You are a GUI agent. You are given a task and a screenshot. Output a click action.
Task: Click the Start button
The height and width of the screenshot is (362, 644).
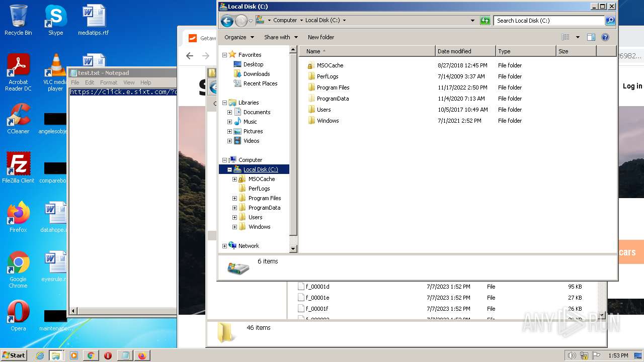click(x=14, y=355)
